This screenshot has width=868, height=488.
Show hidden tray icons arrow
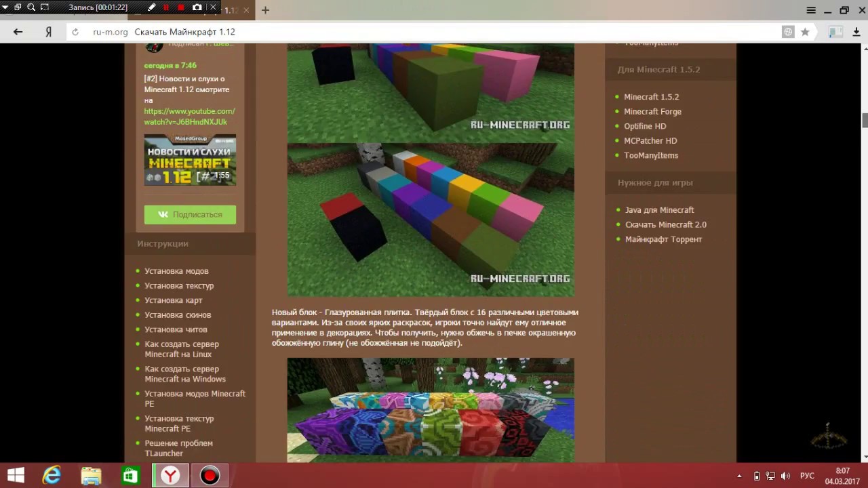pos(739,476)
